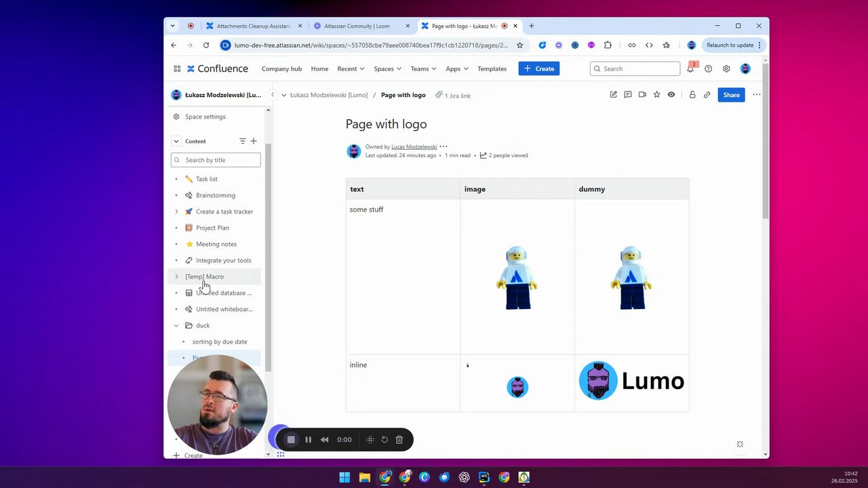Viewport: 868px width, 488px height.
Task: Click the Loom rewind button
Action: pyautogui.click(x=324, y=439)
